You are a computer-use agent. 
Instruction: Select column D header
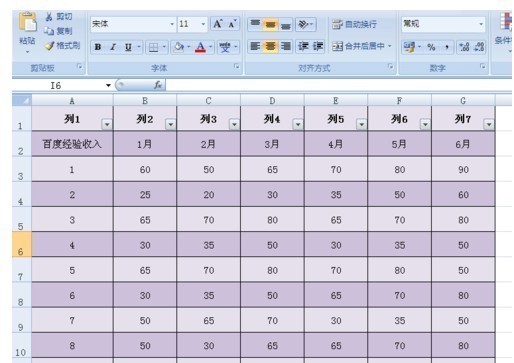click(272, 101)
